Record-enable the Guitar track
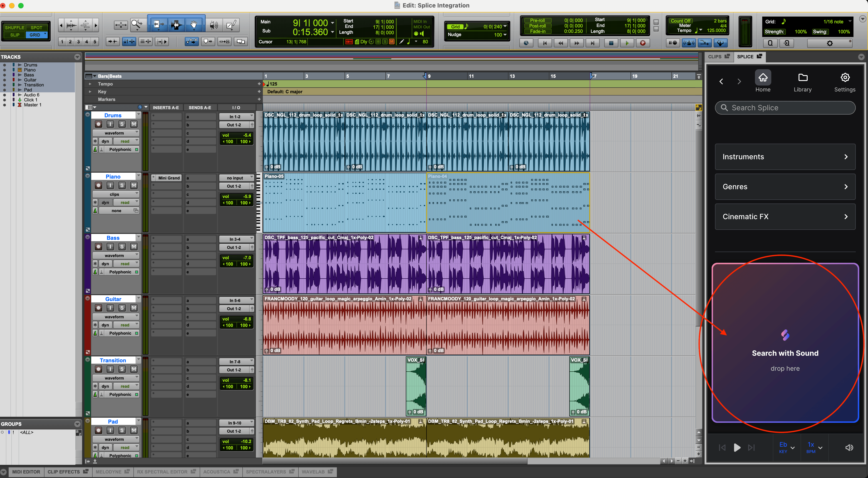The height and width of the screenshot is (478, 868). (x=98, y=308)
